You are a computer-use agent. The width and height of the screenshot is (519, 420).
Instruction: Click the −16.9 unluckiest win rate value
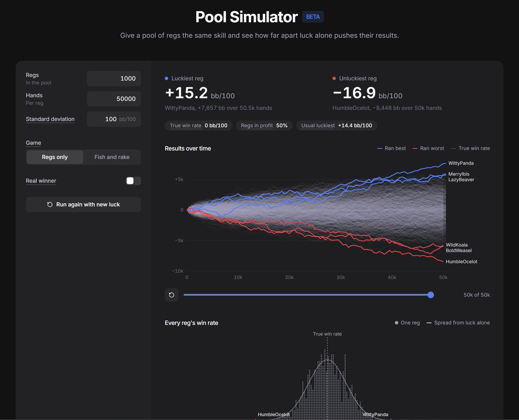(x=354, y=93)
